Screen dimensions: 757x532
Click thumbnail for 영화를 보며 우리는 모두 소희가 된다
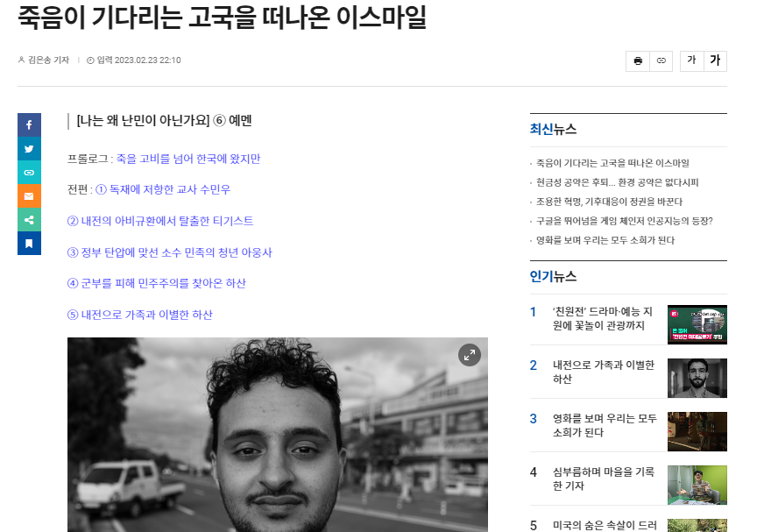click(x=697, y=431)
